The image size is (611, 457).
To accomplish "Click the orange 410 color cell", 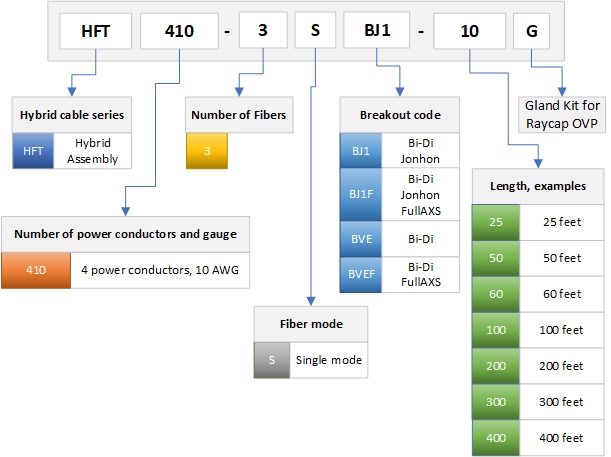I will pyautogui.click(x=36, y=270).
